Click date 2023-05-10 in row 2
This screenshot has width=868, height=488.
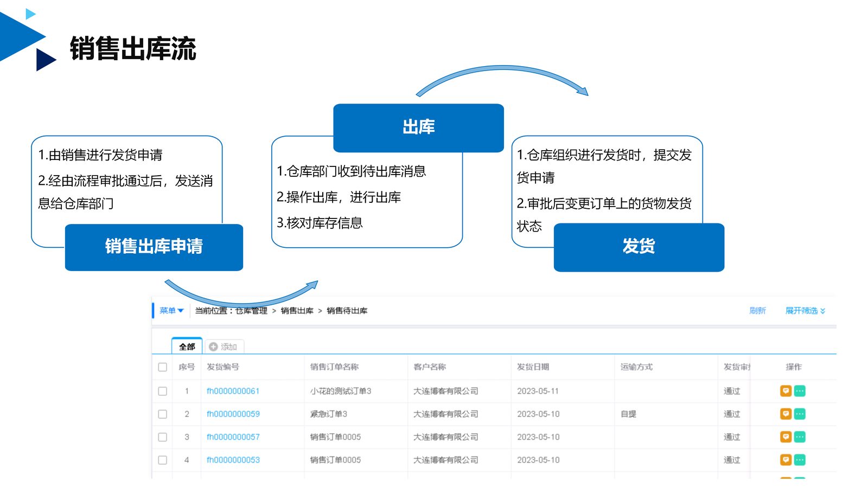coord(538,414)
